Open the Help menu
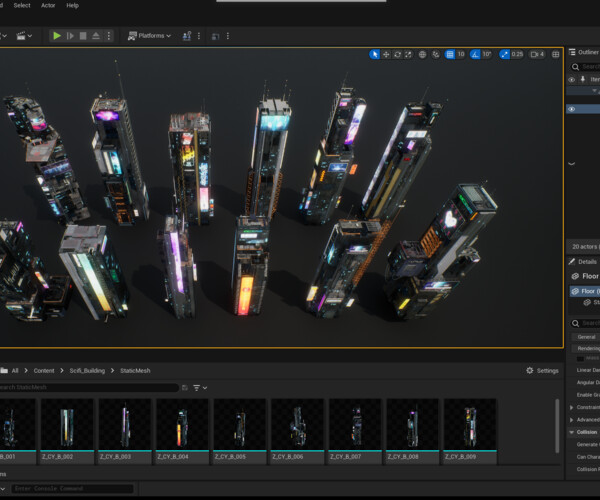This screenshot has height=500, width=600. [x=72, y=5]
